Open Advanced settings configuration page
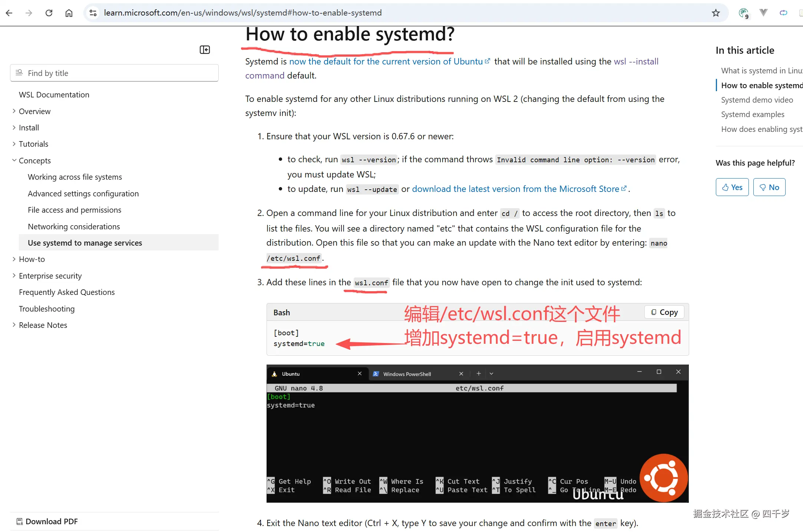803x532 pixels. [x=83, y=193]
